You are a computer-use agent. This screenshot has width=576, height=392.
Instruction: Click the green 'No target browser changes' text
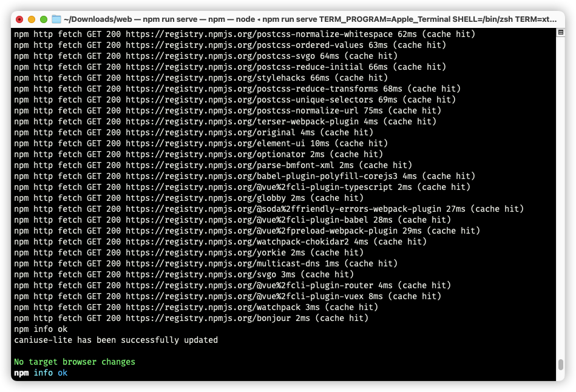click(75, 362)
